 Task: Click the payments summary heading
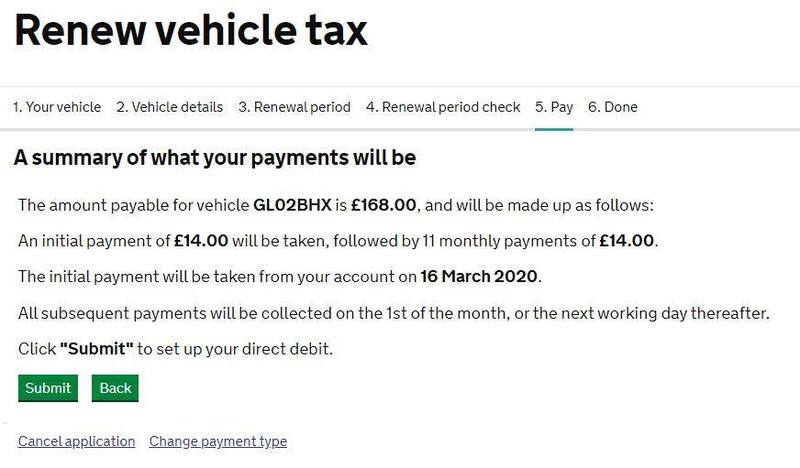(214, 158)
